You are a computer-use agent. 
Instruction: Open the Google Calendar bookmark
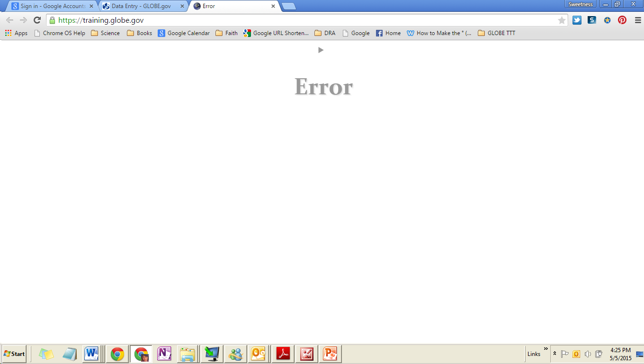click(184, 33)
